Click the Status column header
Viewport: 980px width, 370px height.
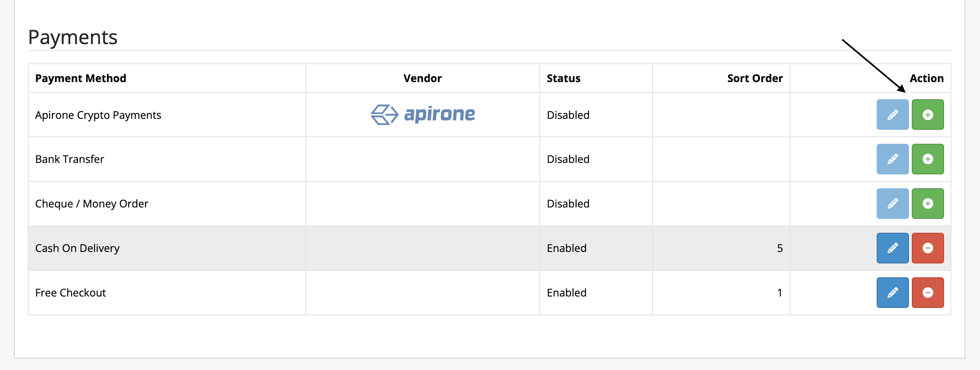(x=563, y=78)
